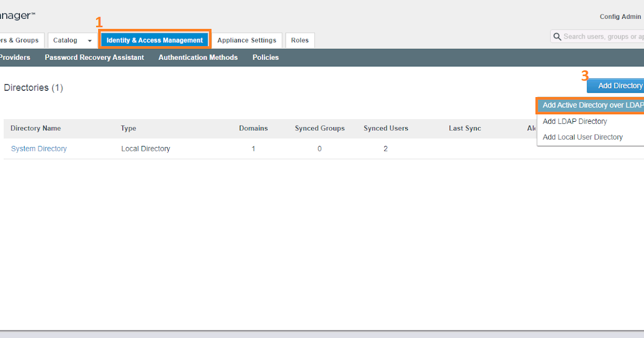Click the Synced Users column header
Viewport: 644px width, 338px height.
(385, 128)
